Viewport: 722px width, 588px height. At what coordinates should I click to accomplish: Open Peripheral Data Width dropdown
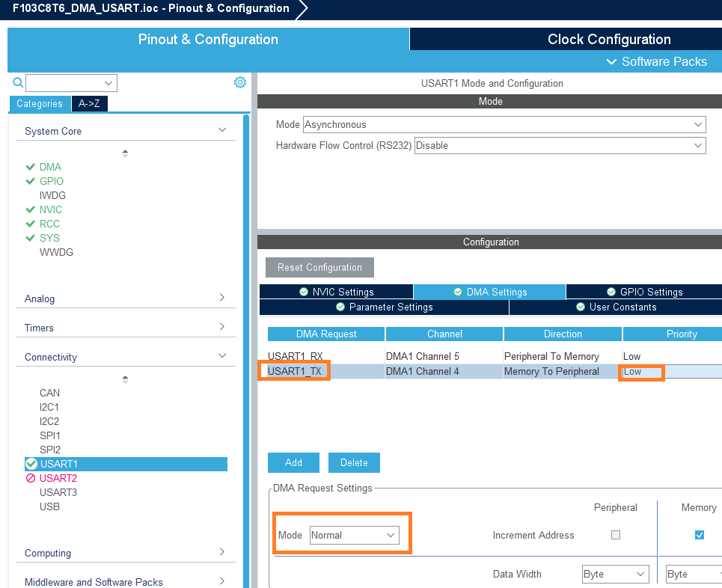click(616, 575)
